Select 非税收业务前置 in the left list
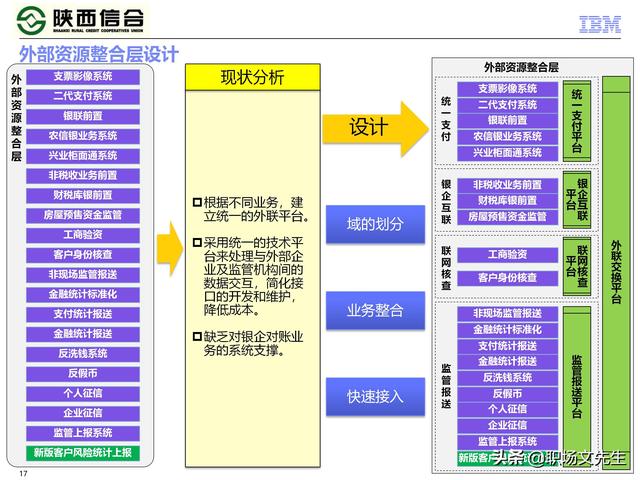The image size is (640, 480). pos(83,176)
